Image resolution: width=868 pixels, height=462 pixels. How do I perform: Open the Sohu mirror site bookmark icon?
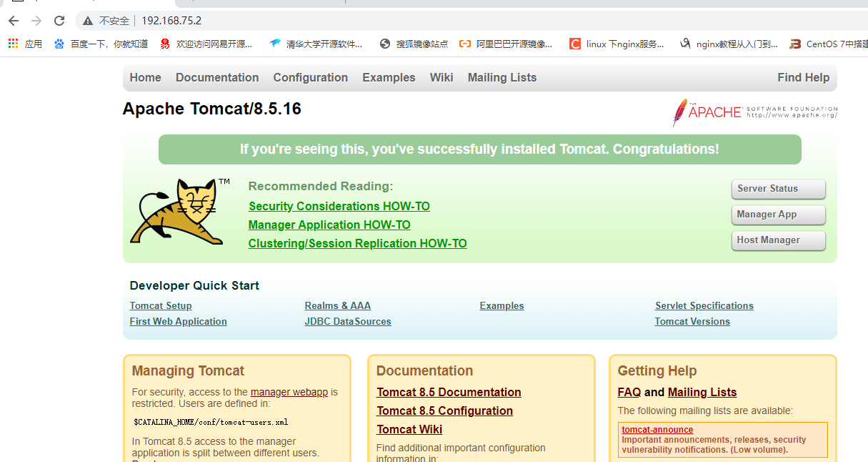coord(385,44)
